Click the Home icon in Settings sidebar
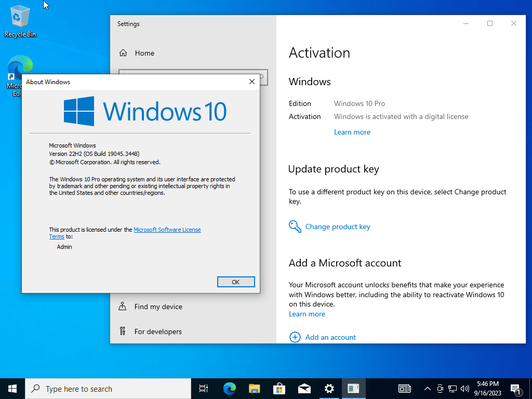532x399 pixels. click(123, 53)
